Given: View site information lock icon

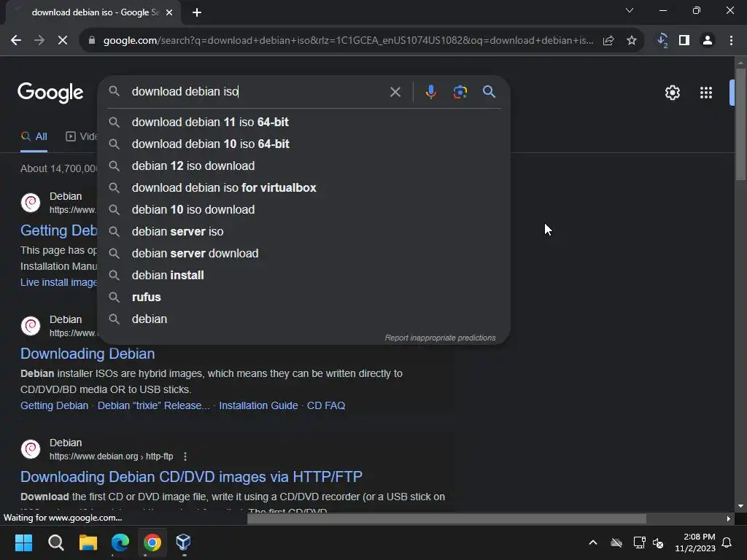Looking at the screenshot, I should click(x=92, y=41).
